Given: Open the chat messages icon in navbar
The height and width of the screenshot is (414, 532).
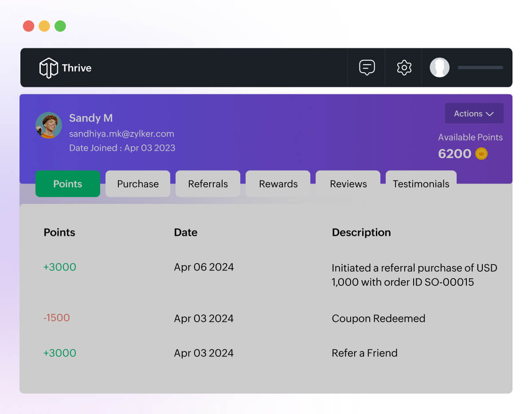Looking at the screenshot, I should coord(367,68).
